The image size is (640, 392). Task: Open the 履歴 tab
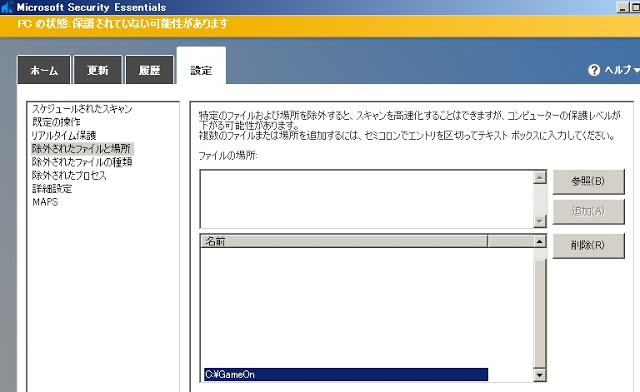[x=149, y=70]
